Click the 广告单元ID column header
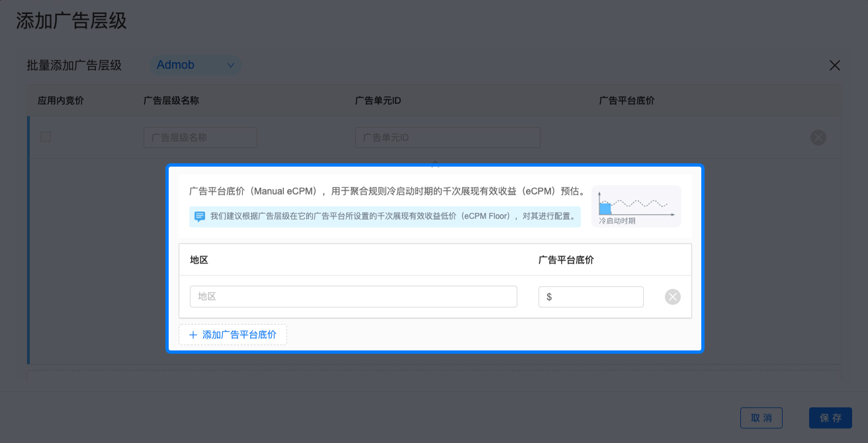 pyautogui.click(x=378, y=101)
